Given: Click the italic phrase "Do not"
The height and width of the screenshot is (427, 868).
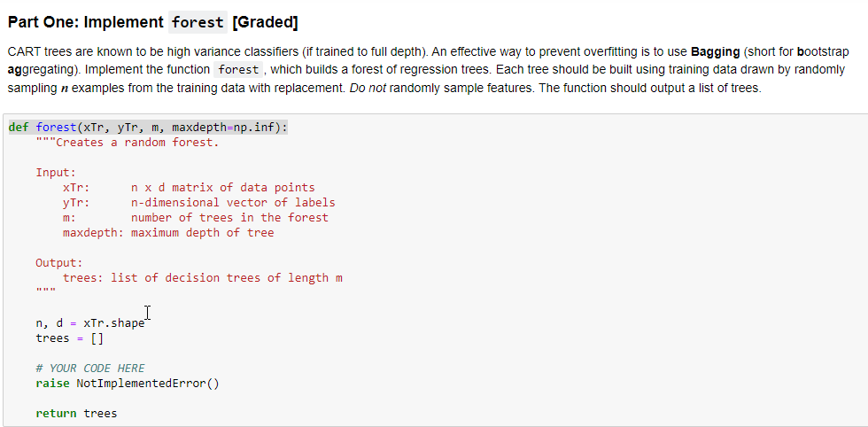Looking at the screenshot, I should 368,88.
